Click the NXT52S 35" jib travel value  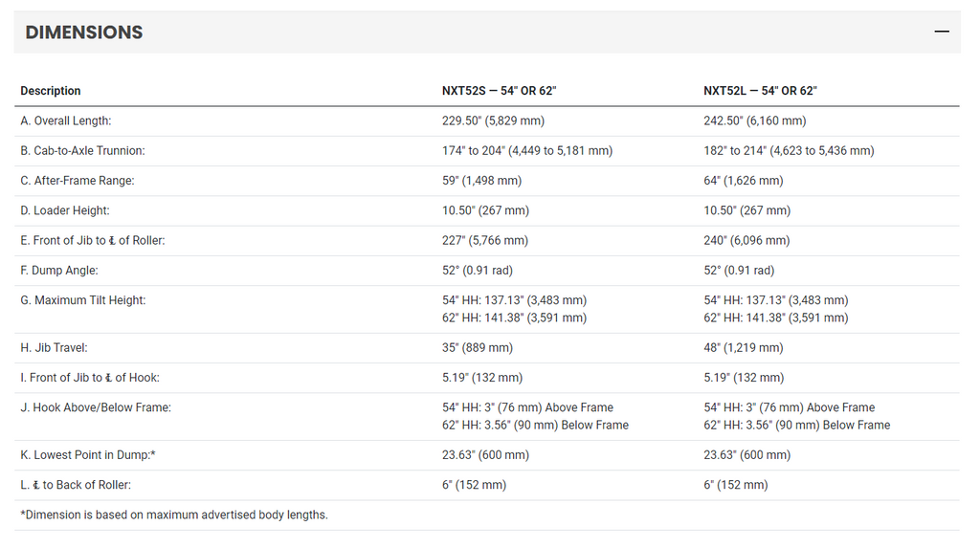[478, 348]
